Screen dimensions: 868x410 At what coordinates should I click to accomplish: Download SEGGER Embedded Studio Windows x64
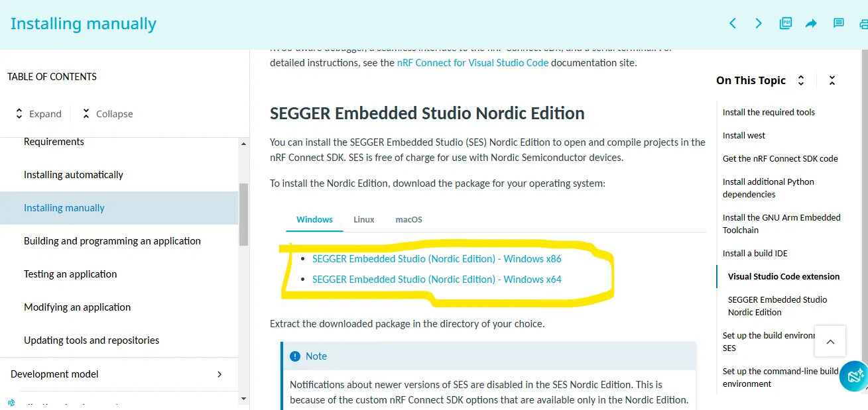coord(437,280)
